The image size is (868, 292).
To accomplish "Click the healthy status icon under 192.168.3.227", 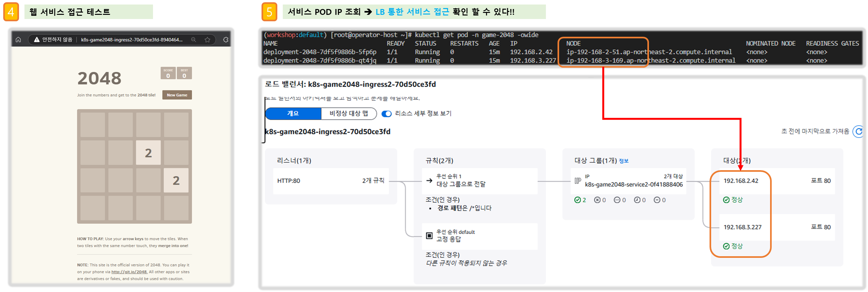I will [726, 246].
